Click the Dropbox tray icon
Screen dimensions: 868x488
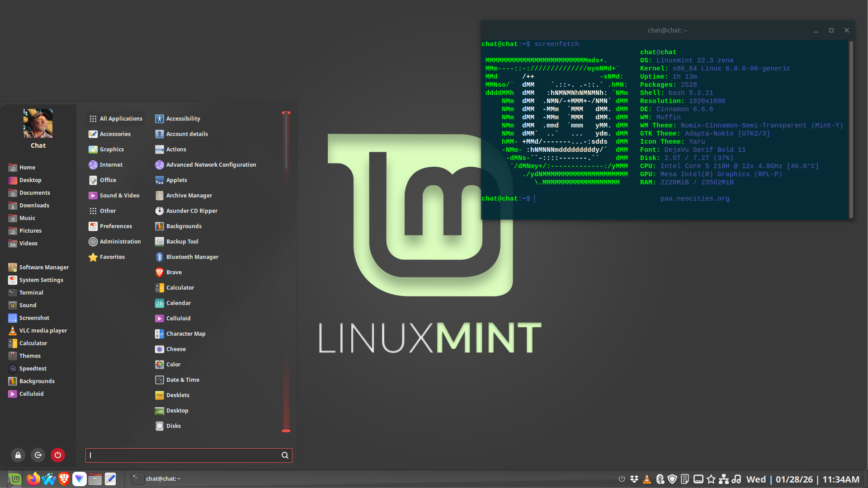634,479
